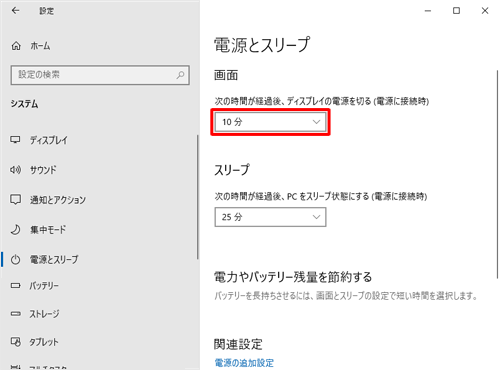
Task: Click the 電源とスリープ power icon
Action: click(x=15, y=259)
